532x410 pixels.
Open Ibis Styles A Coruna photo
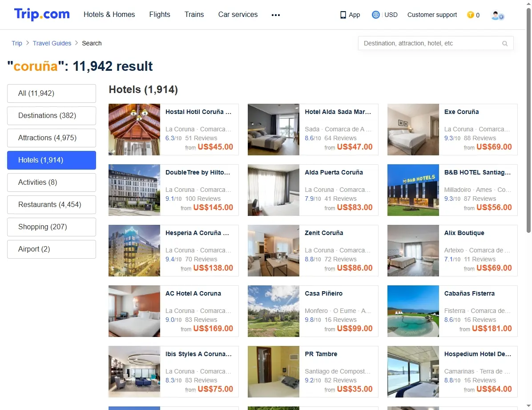(134, 372)
